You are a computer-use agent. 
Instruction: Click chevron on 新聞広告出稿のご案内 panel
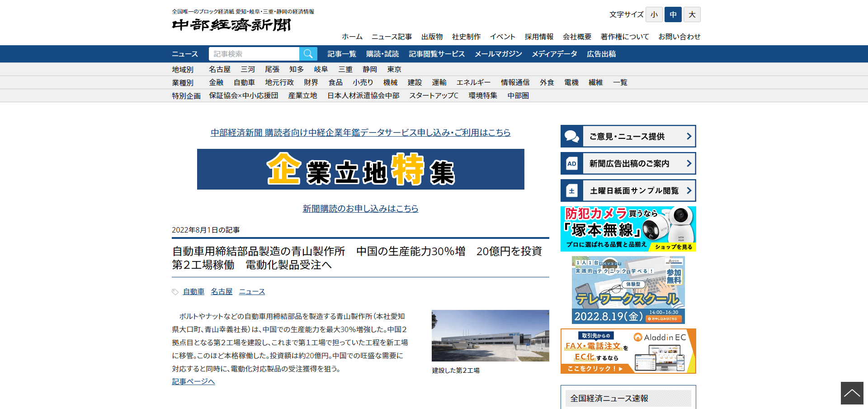click(x=689, y=163)
